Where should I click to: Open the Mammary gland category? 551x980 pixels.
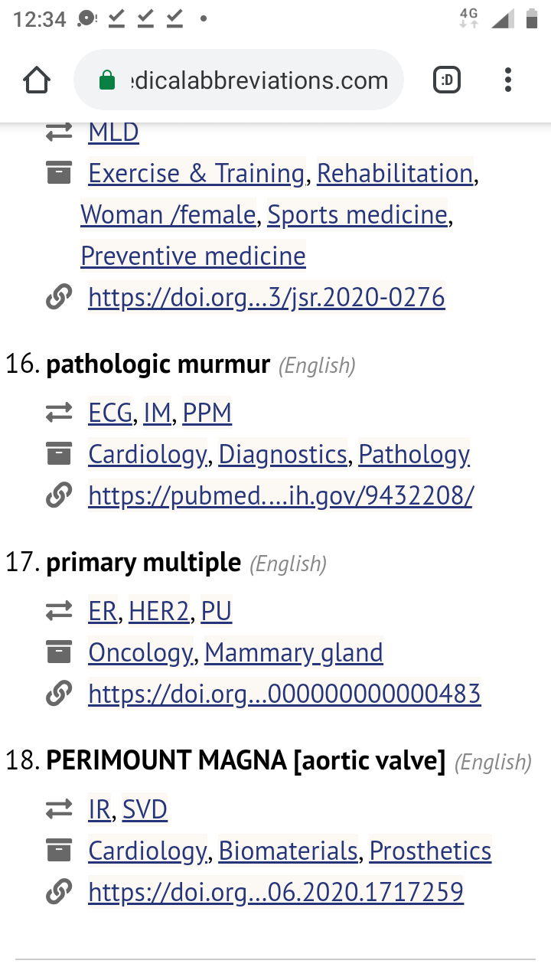coord(293,653)
